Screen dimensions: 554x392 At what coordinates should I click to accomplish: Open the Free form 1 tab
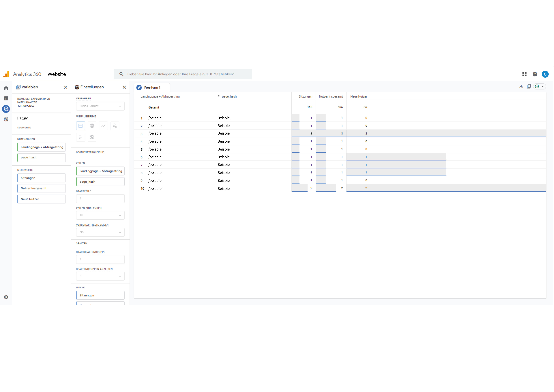(x=152, y=87)
